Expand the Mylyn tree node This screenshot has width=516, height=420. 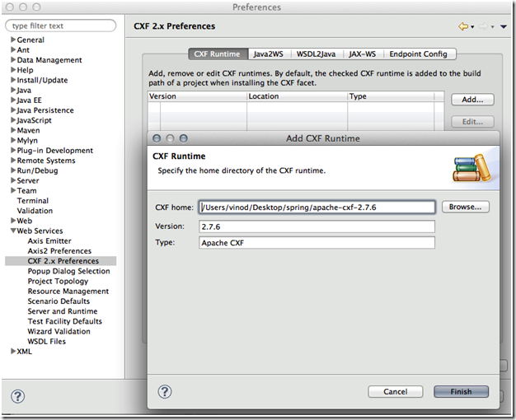[13, 140]
